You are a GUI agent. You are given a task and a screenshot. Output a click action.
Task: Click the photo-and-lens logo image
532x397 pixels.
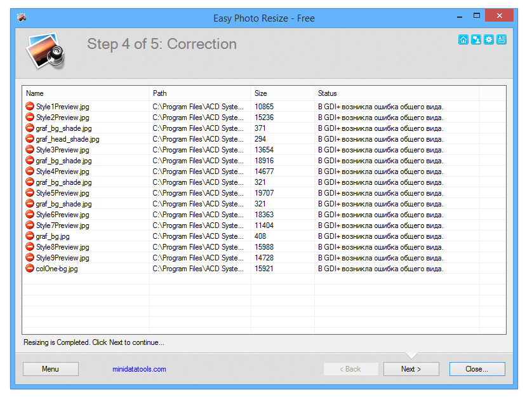(45, 51)
